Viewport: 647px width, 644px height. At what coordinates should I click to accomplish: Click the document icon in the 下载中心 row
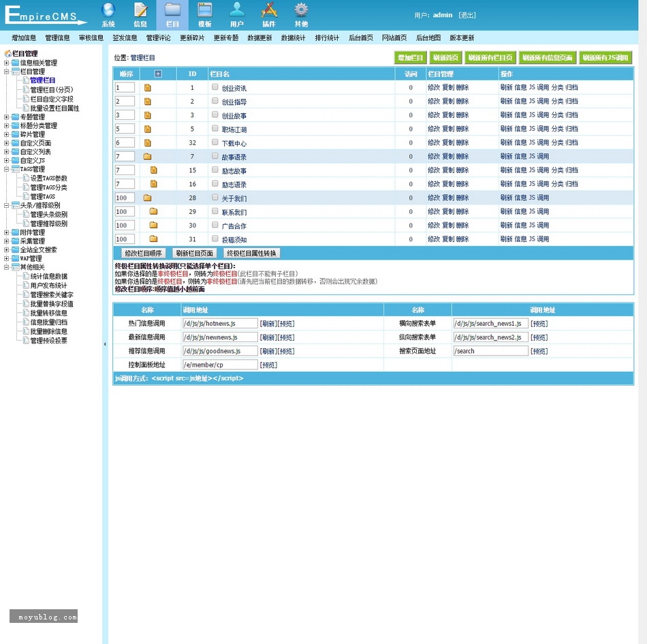pos(148,143)
